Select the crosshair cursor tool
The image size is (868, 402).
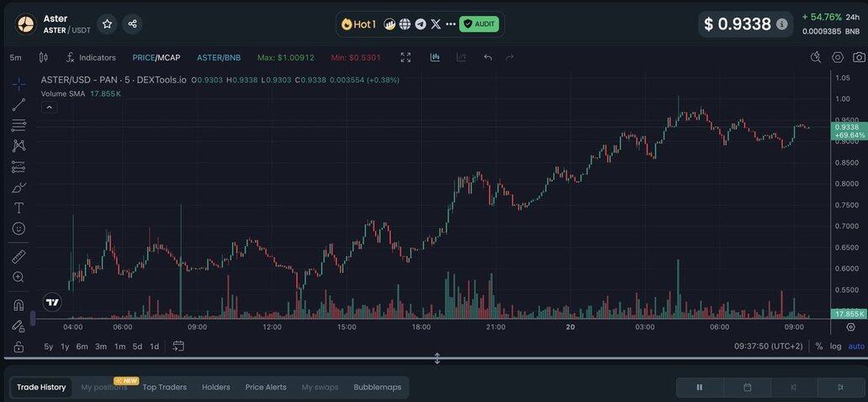click(x=19, y=84)
